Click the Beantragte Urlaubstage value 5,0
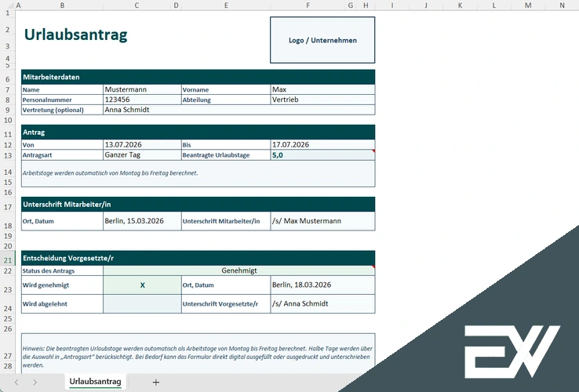This screenshot has height=392, width=579. [322, 155]
